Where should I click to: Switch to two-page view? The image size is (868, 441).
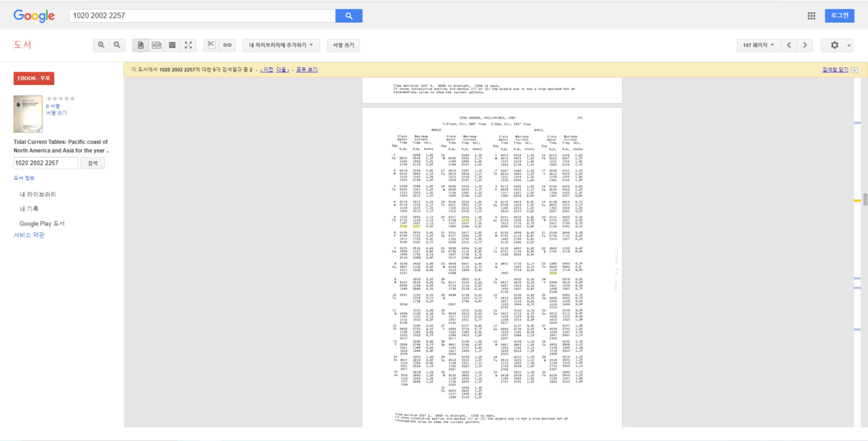pyautogui.click(x=156, y=45)
